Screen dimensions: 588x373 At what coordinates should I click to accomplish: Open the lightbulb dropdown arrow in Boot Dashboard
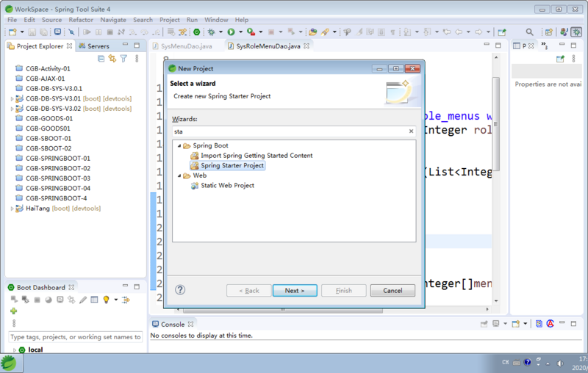pyautogui.click(x=116, y=300)
